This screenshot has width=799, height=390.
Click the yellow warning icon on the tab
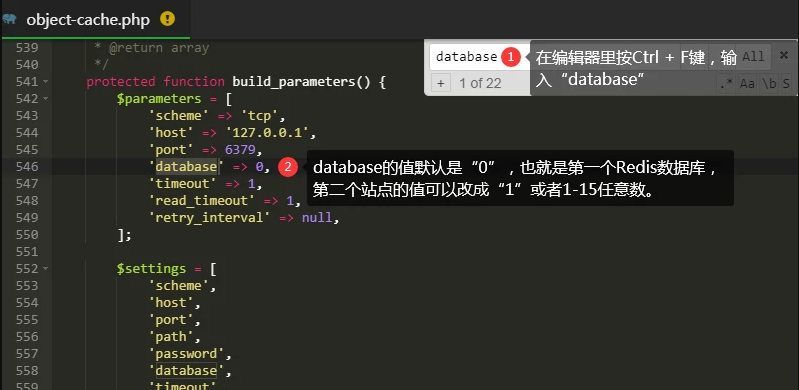point(167,19)
